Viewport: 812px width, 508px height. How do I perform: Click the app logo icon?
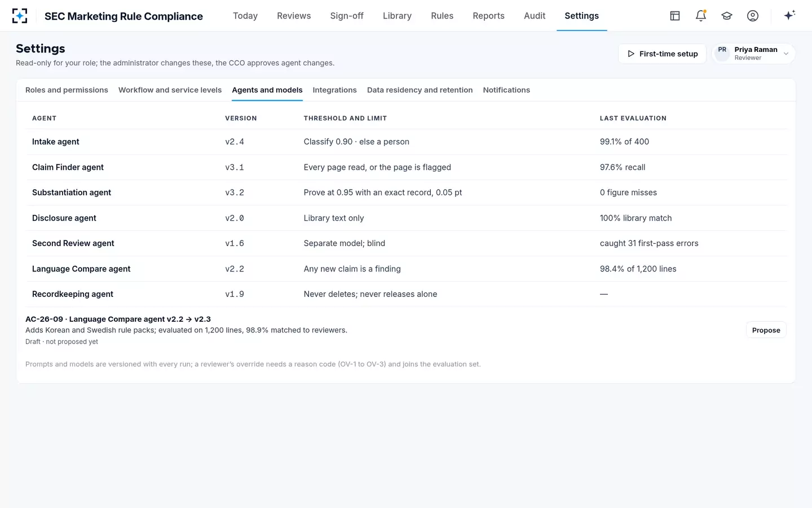[x=20, y=16]
